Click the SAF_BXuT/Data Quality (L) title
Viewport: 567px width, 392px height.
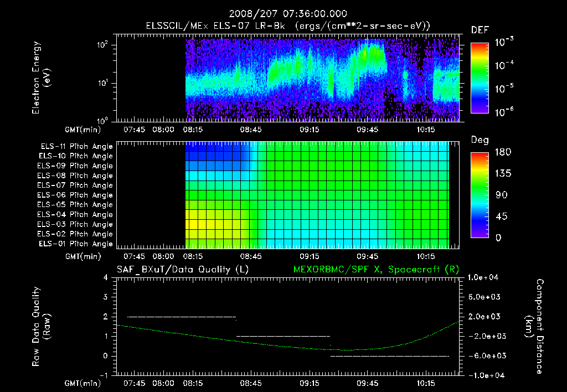point(183,270)
